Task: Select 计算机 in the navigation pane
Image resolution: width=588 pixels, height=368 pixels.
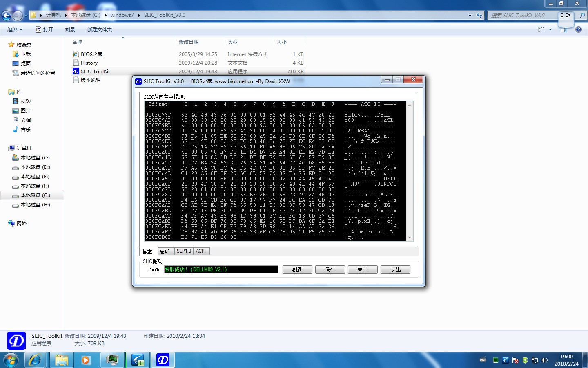Action: point(24,148)
